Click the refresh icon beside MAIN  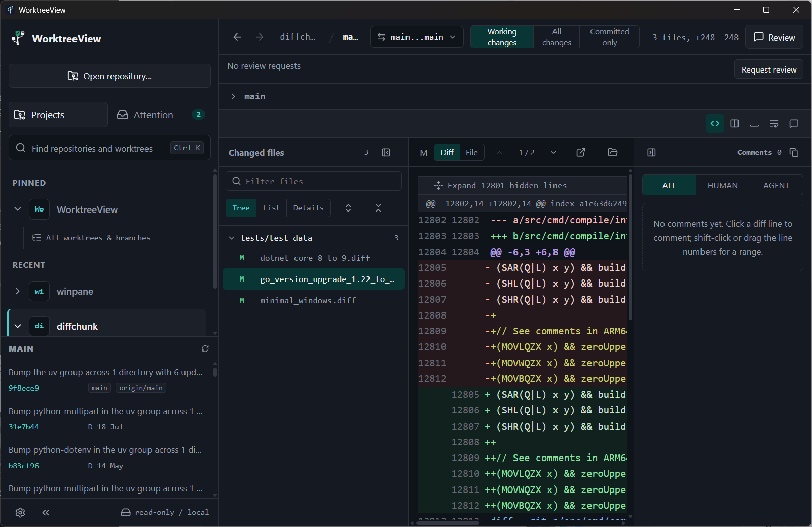point(205,348)
